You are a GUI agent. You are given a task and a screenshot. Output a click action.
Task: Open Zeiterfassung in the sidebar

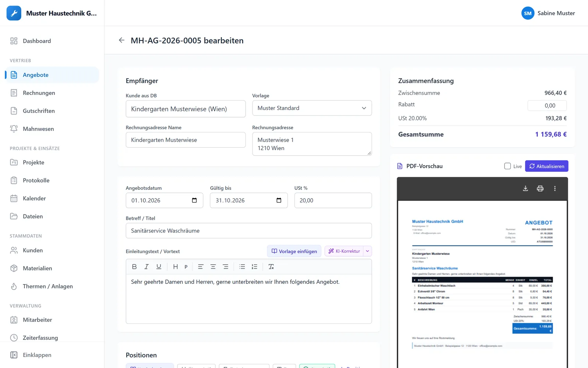[x=52, y=337]
